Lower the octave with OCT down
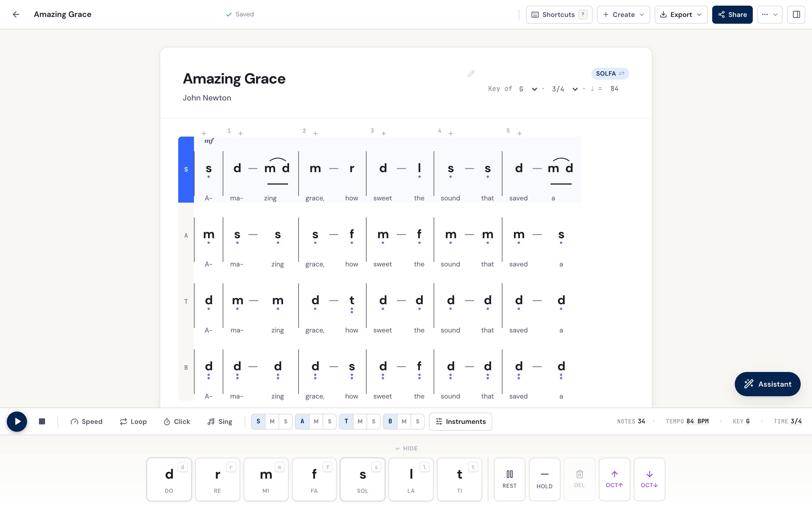 (649, 479)
